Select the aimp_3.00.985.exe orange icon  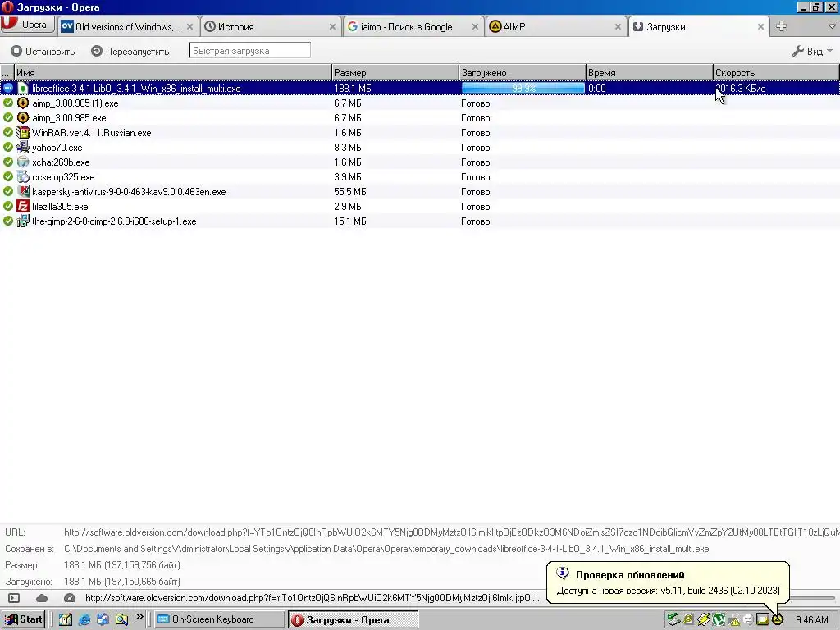click(x=22, y=118)
